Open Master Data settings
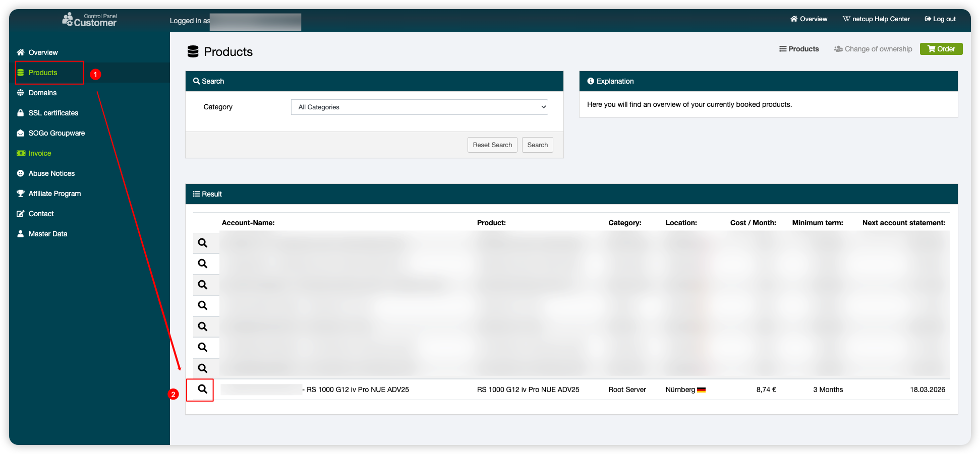This screenshot has width=980, height=454. click(x=48, y=234)
